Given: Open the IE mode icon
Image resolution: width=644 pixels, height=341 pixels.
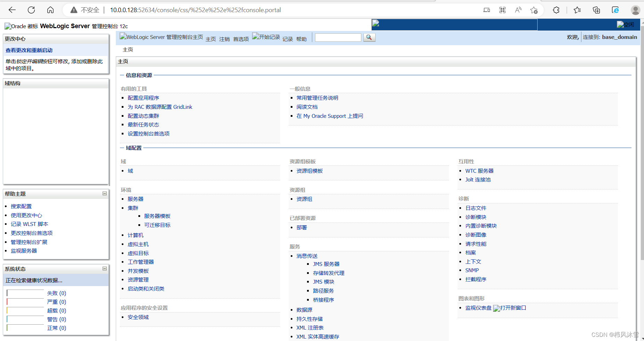Looking at the screenshot, I should (x=615, y=10).
